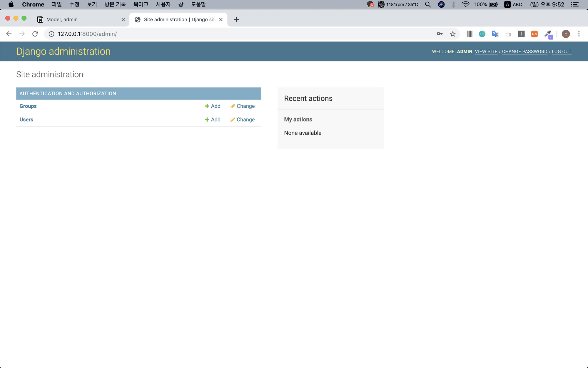This screenshot has height=368, width=588.
Task: Click the CHANGE PASSWORD link
Action: [x=524, y=52]
